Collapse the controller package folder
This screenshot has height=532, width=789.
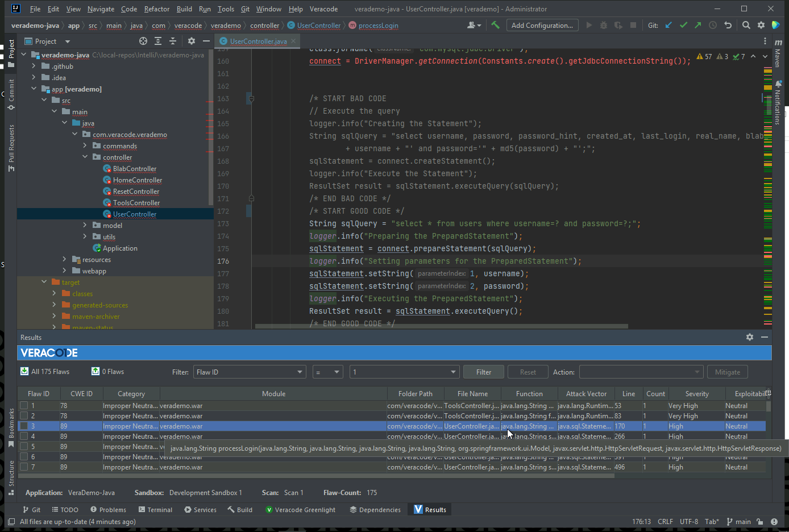(85, 157)
